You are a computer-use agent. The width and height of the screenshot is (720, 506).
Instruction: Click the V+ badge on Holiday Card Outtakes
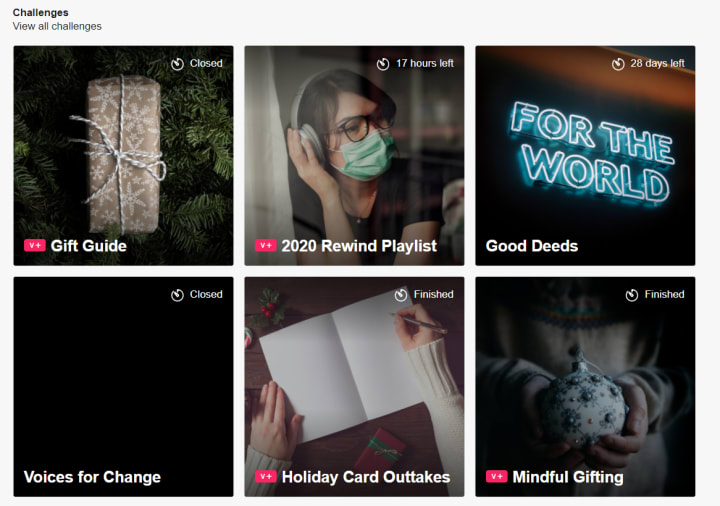click(266, 477)
